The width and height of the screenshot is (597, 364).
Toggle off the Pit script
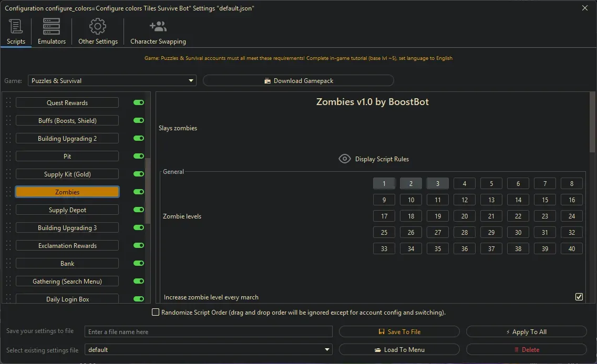[x=139, y=157]
